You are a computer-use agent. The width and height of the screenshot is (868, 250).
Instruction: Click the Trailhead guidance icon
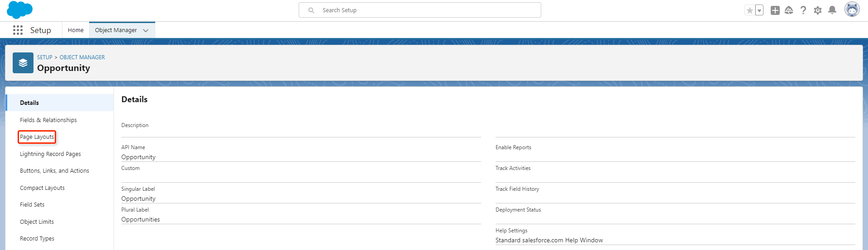coord(789,10)
